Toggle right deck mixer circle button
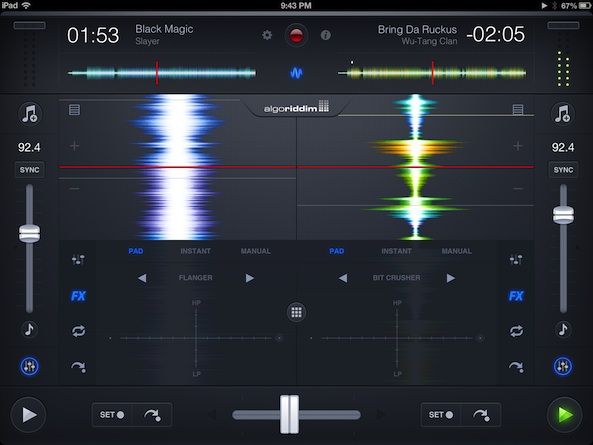Screen dimensions: 593x445 click(x=563, y=366)
